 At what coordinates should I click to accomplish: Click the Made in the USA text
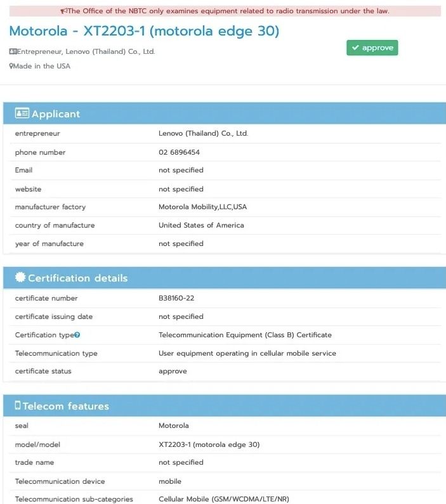[42, 66]
